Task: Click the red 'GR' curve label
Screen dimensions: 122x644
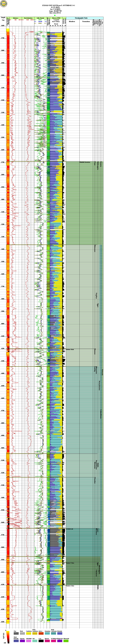Action: coord(16,20)
